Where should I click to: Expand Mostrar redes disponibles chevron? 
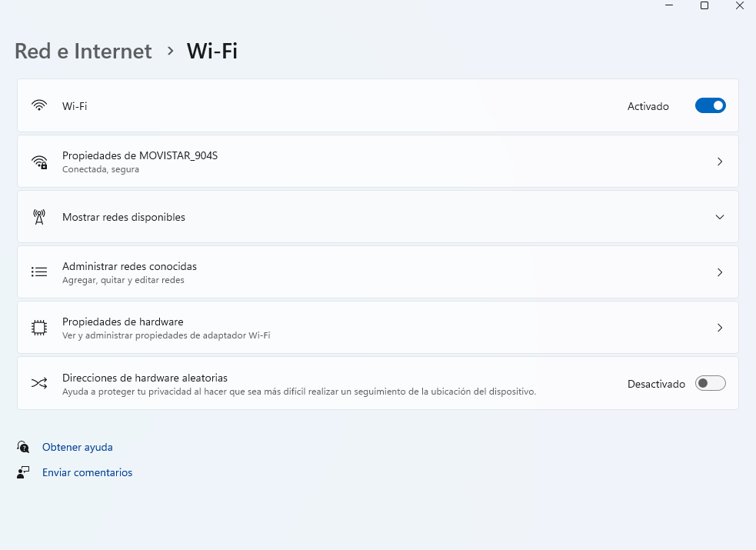click(720, 217)
